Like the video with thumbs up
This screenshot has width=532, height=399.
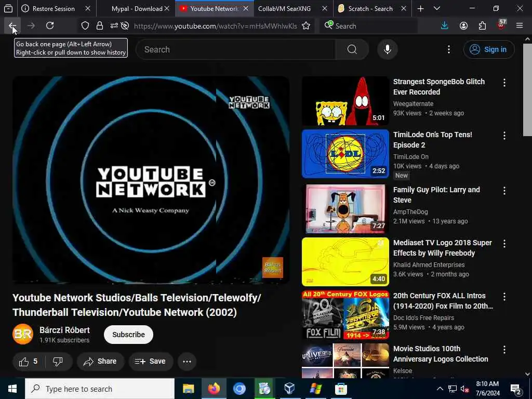[29, 362]
